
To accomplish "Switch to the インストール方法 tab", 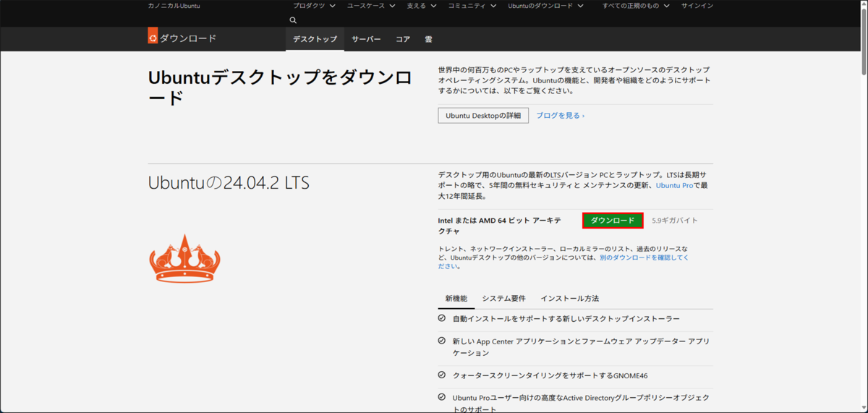I will (569, 299).
